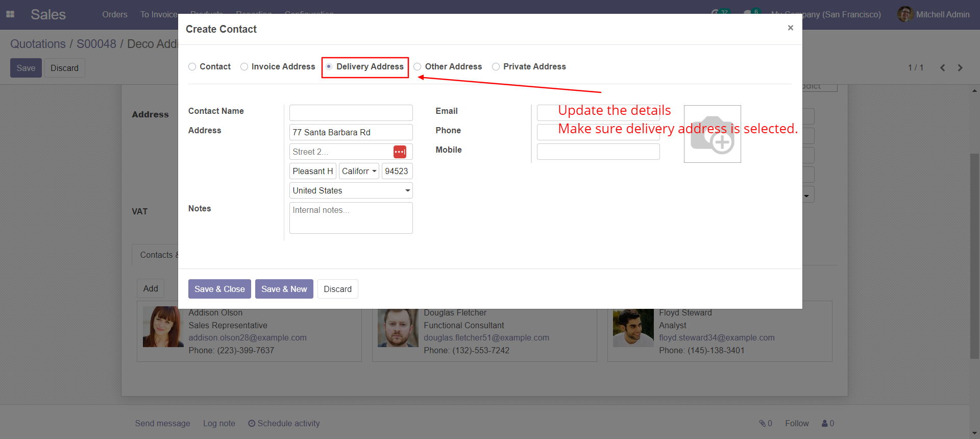This screenshot has height=439, width=980.
Task: Click the Save & New button
Action: click(284, 289)
